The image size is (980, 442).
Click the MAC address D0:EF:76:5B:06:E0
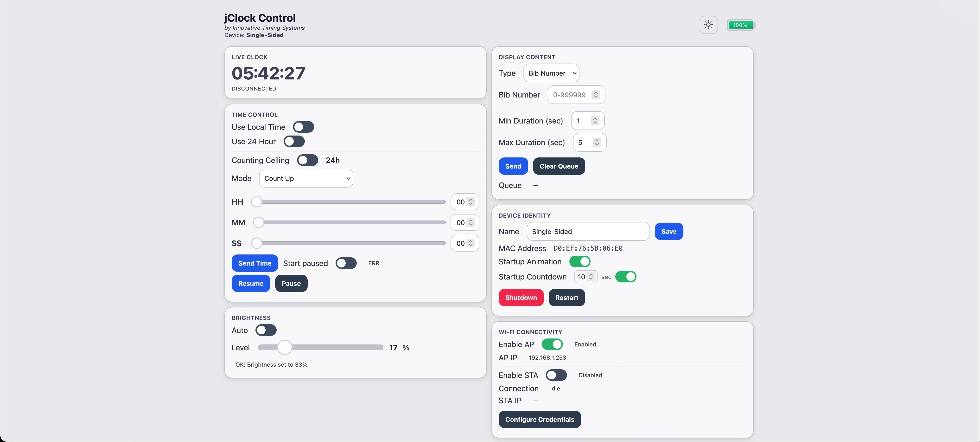(x=588, y=248)
